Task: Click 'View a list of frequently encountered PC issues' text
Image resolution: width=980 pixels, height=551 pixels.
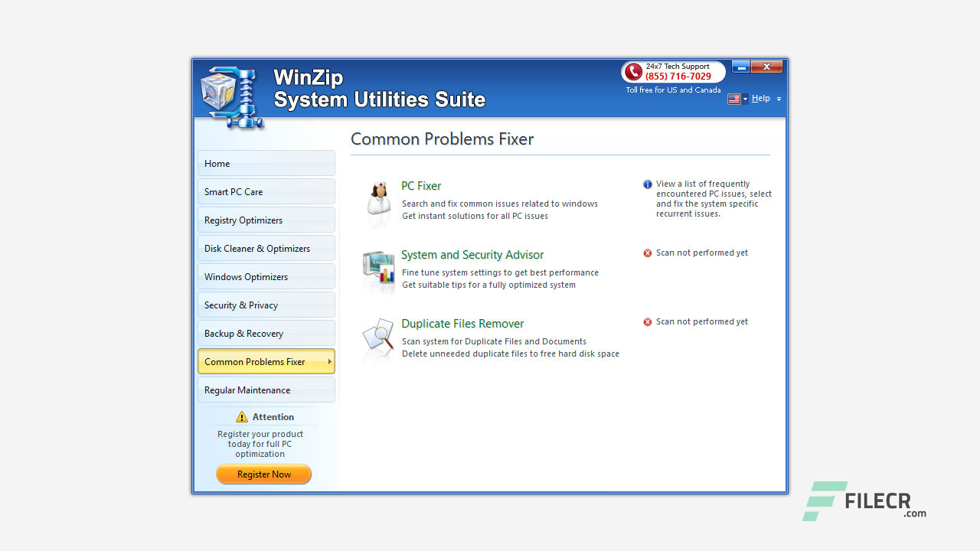Action: tap(714, 199)
